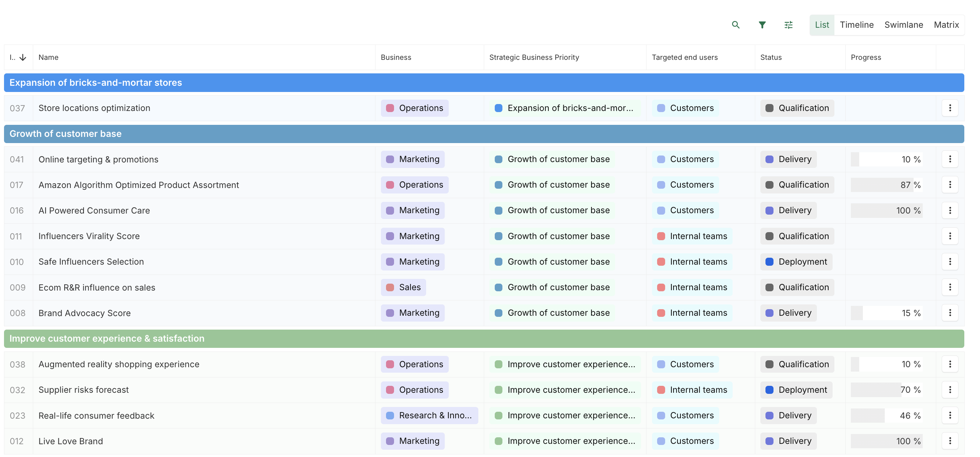Collapse the Expansion of bricks-and-mortar stores section
This screenshot has height=457, width=980.
pyautogui.click(x=96, y=82)
